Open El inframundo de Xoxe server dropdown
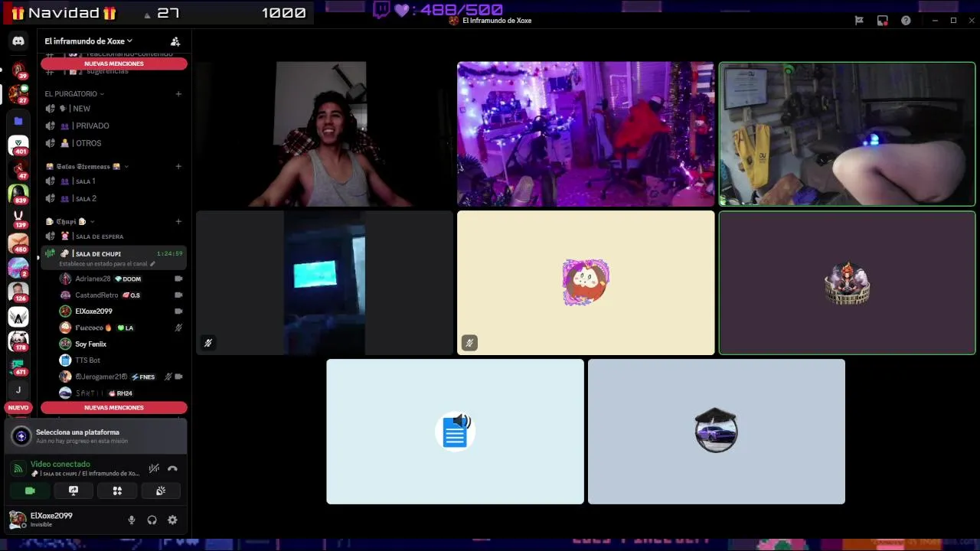 tap(88, 41)
